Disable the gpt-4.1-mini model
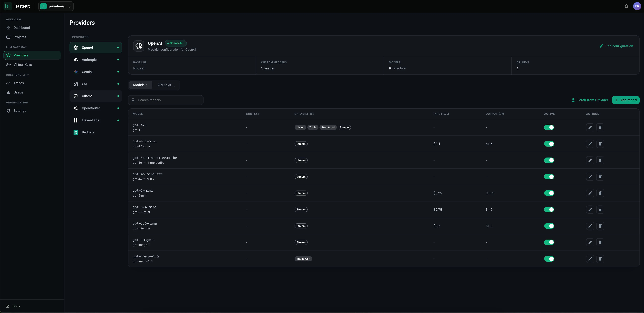644x313 pixels. pos(549,144)
